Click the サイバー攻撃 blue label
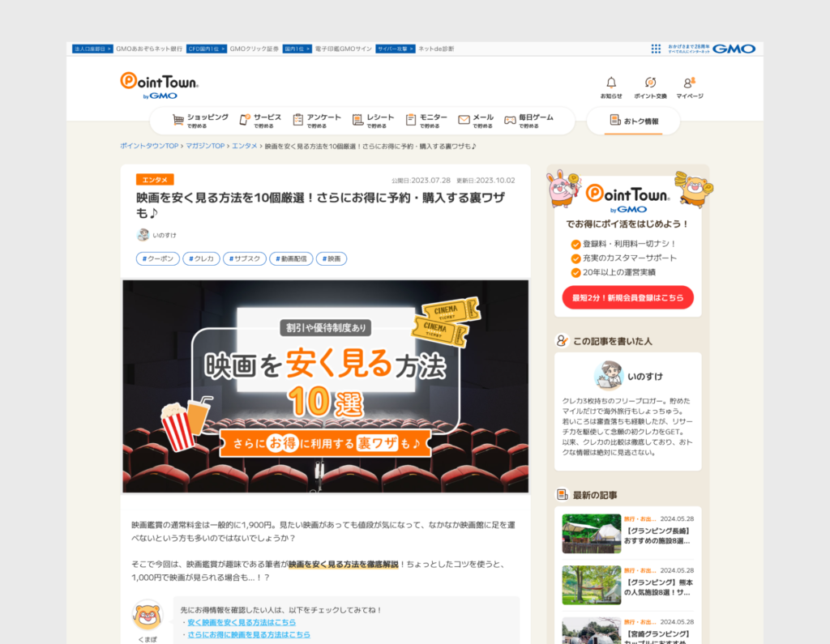The image size is (830, 644). click(396, 49)
